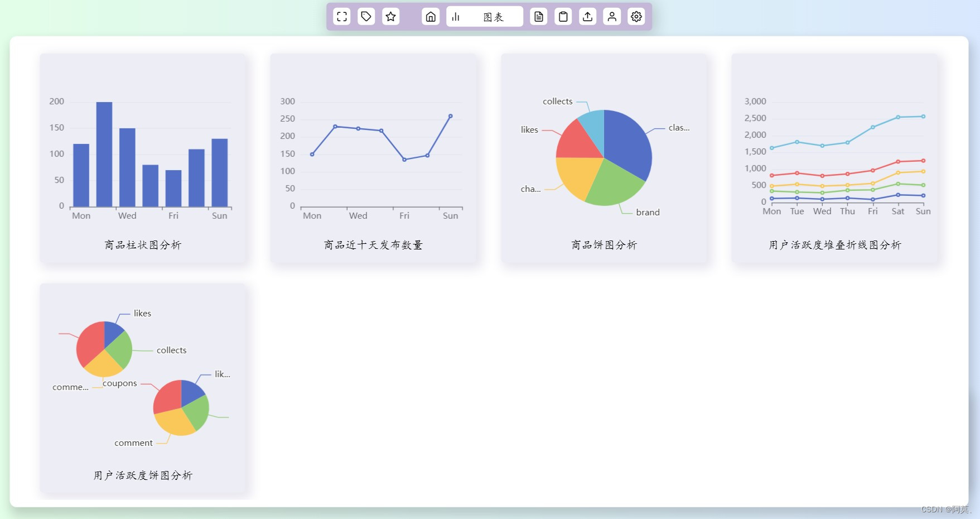Open the settings gear icon

coord(636,17)
